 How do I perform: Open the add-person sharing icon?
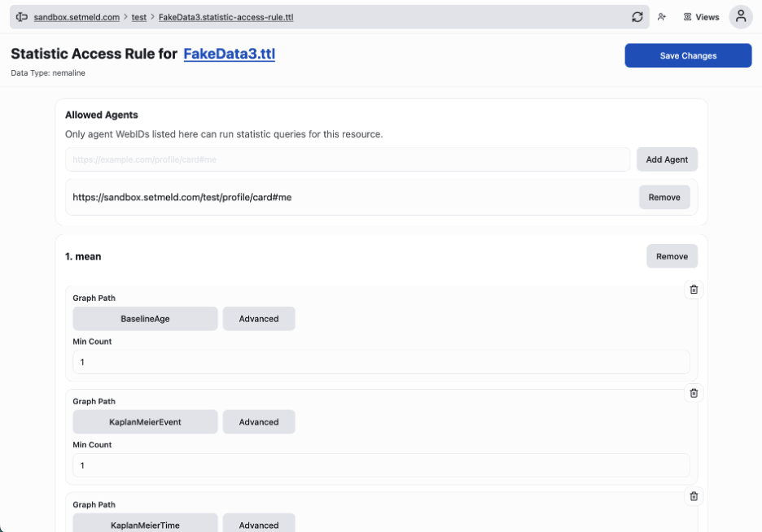tap(661, 17)
